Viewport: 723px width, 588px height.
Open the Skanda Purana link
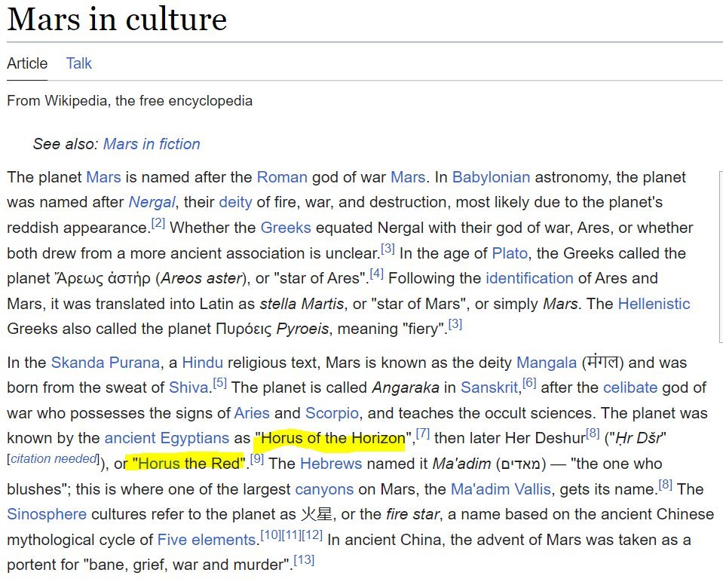click(x=106, y=363)
